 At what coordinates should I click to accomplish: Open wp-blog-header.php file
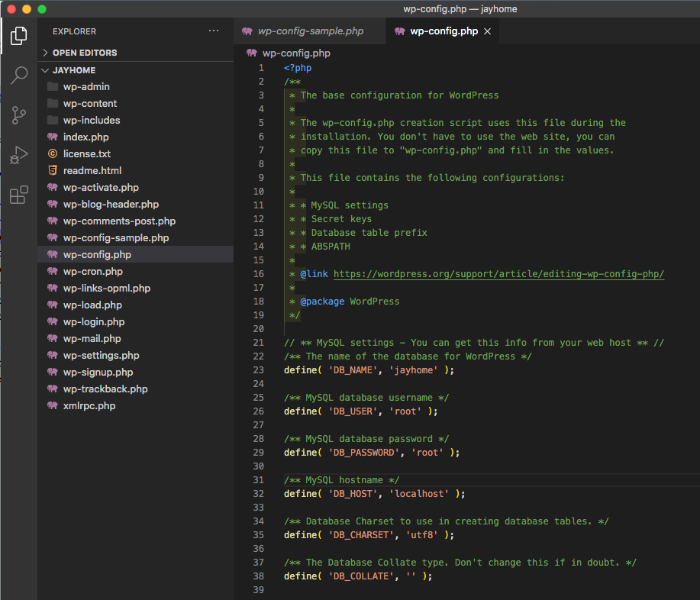pyautogui.click(x=135, y=205)
